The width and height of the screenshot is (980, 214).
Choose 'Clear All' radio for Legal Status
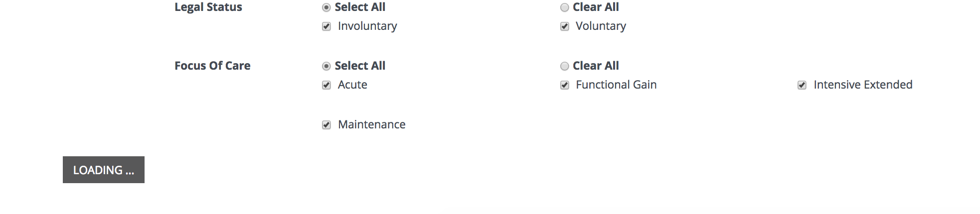(564, 7)
